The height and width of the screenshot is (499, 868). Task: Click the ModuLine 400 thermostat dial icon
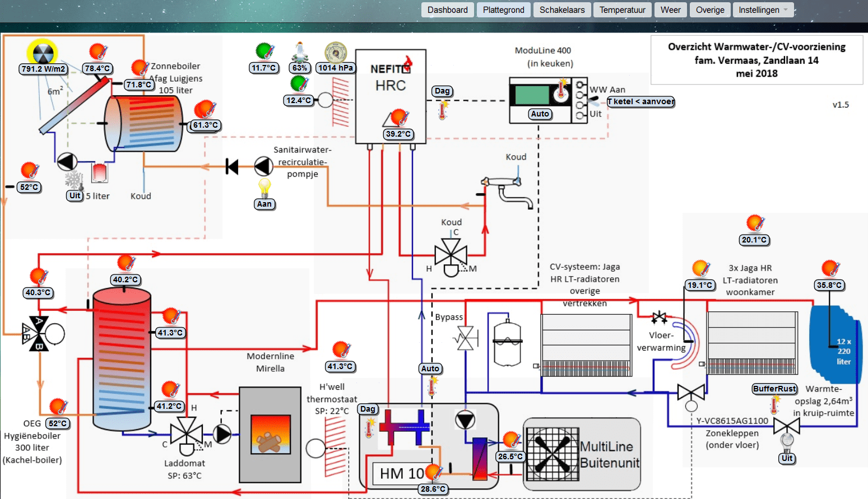[560, 91]
